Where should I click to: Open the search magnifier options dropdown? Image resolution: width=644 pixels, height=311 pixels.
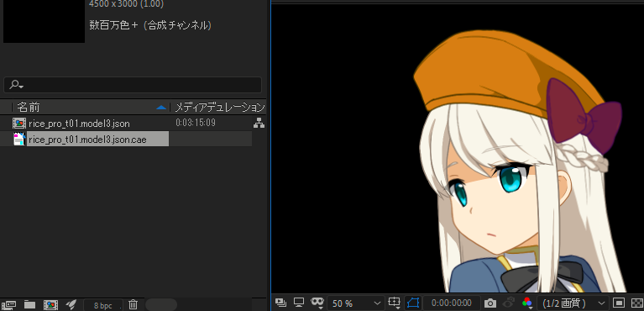pyautogui.click(x=17, y=85)
